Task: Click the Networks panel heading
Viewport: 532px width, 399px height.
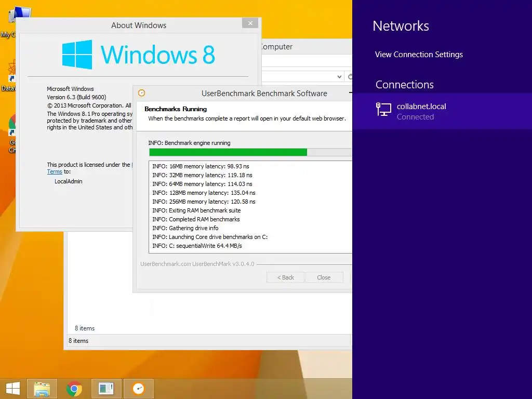Action: coord(401,26)
